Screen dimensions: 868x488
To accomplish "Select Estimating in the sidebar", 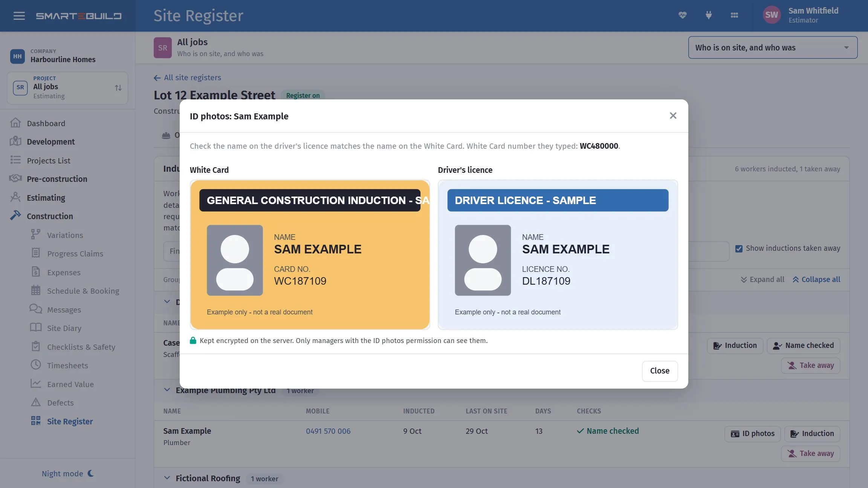I will [x=46, y=198].
